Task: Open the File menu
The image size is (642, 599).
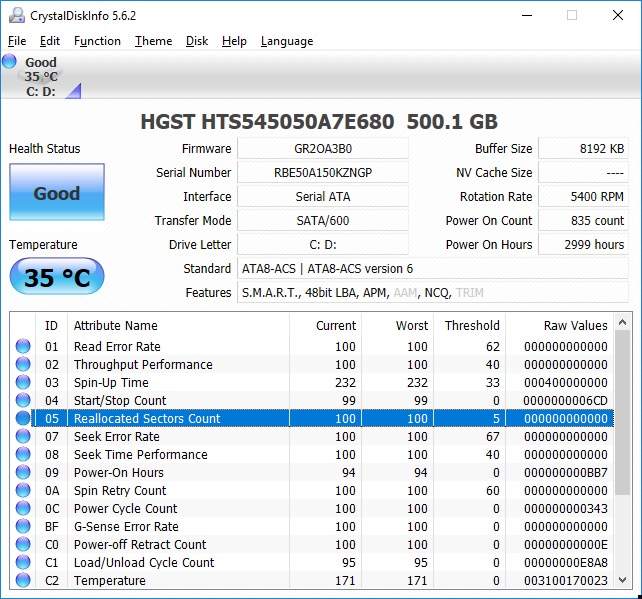Action: (x=17, y=41)
